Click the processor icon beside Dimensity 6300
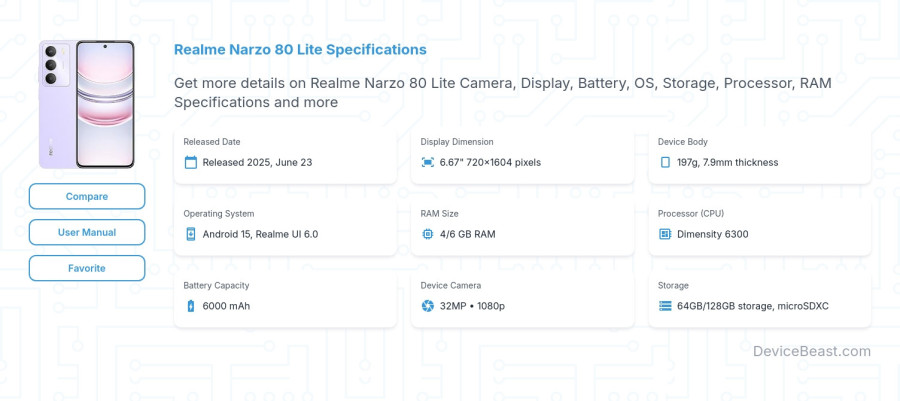Screen dimensions: 900x401 pos(665,234)
